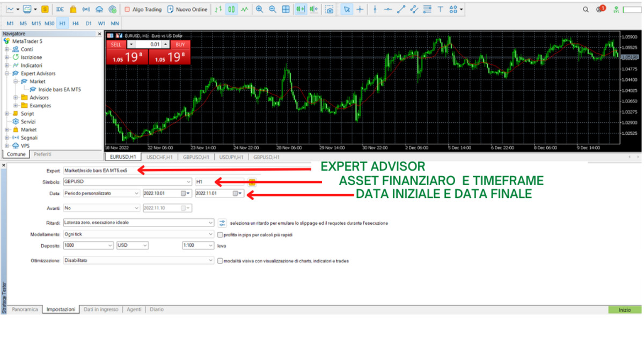Screen dimensions: 644x338
Task: Switch to the 'Dati in ingresso' tab
Action: tap(101, 310)
